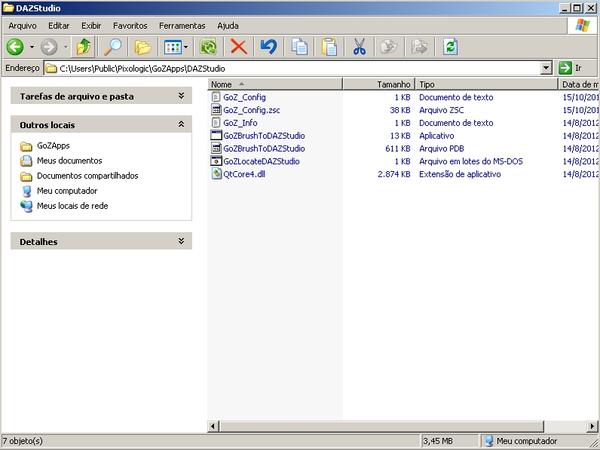Select the GoZ_Config file name
This screenshot has height=450, width=600.
click(x=244, y=97)
